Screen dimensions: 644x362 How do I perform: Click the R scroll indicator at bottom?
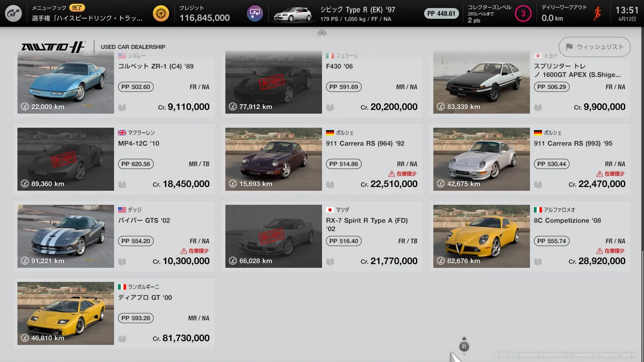464,347
